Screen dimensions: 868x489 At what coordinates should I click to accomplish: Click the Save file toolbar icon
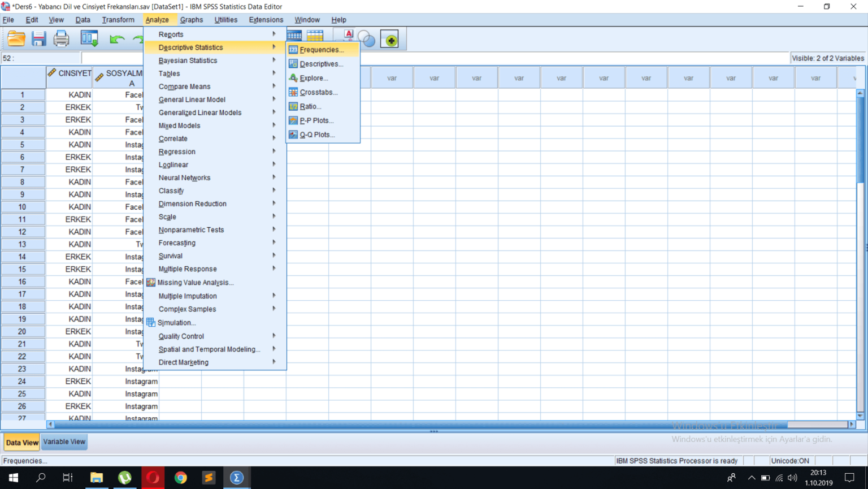[38, 39]
